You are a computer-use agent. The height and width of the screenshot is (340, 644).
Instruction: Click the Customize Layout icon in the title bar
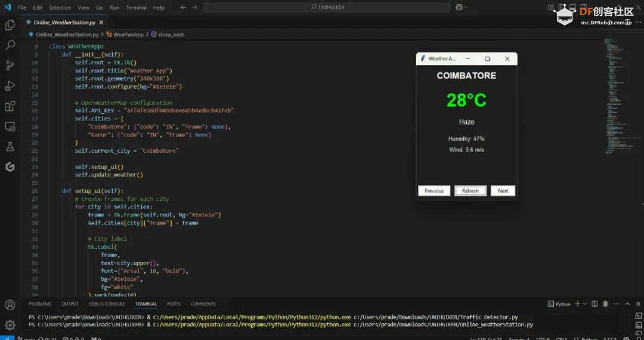[551, 7]
